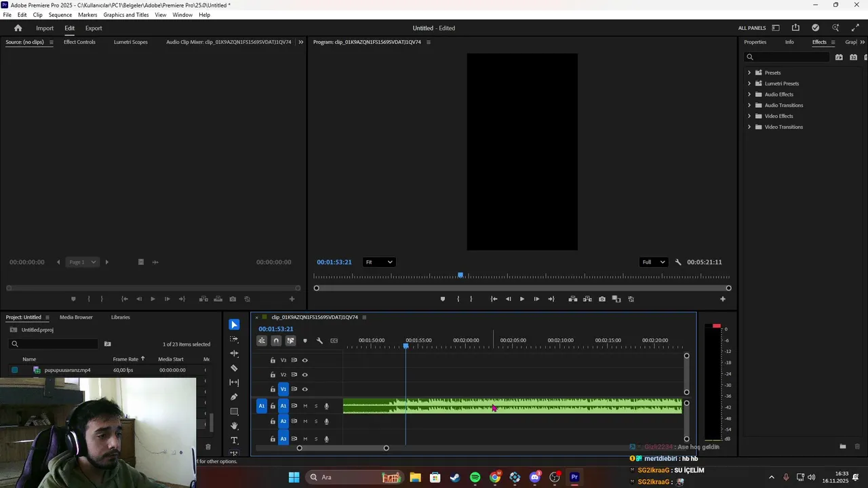Play in Program monitor
The height and width of the screenshot is (488, 868).
pyautogui.click(x=522, y=299)
